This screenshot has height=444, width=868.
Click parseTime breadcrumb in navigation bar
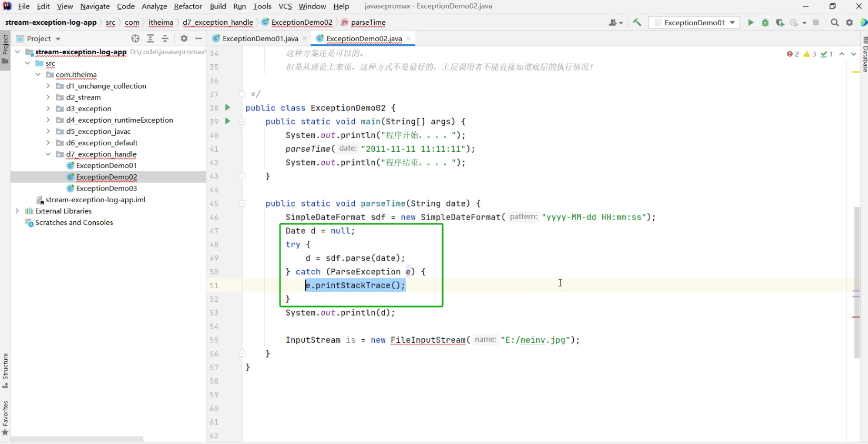pyautogui.click(x=368, y=23)
